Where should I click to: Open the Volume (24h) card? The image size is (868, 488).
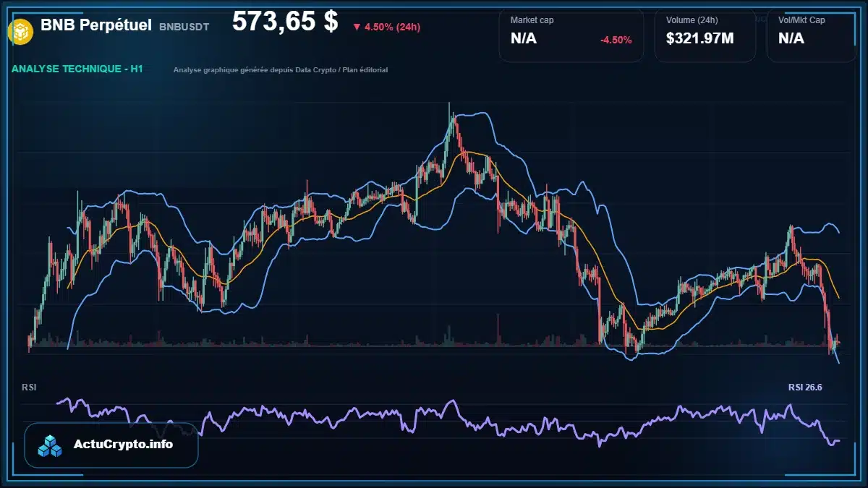point(705,35)
